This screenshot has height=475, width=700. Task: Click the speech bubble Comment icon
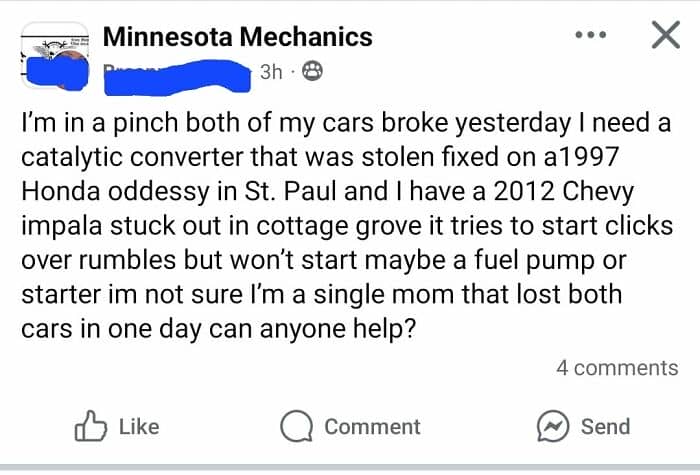[x=296, y=427]
